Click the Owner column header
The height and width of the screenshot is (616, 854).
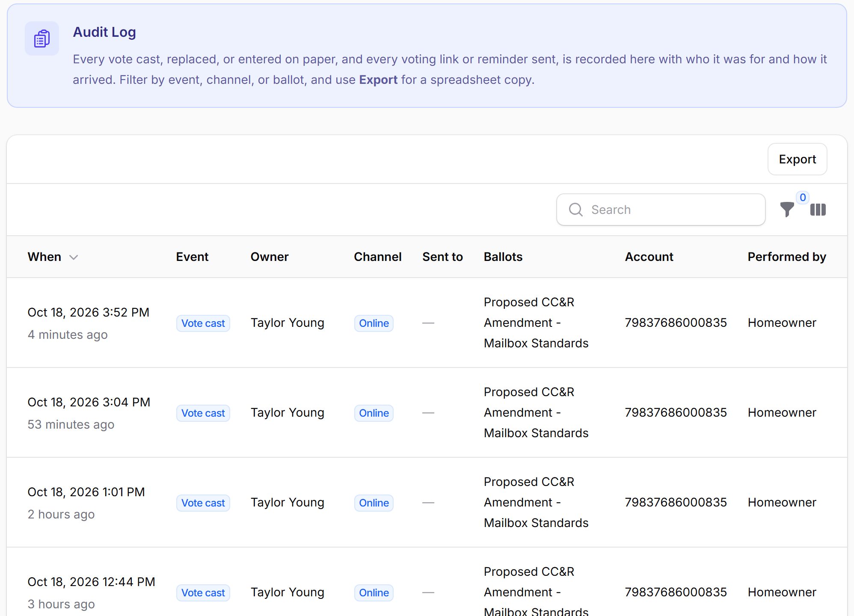[270, 257]
